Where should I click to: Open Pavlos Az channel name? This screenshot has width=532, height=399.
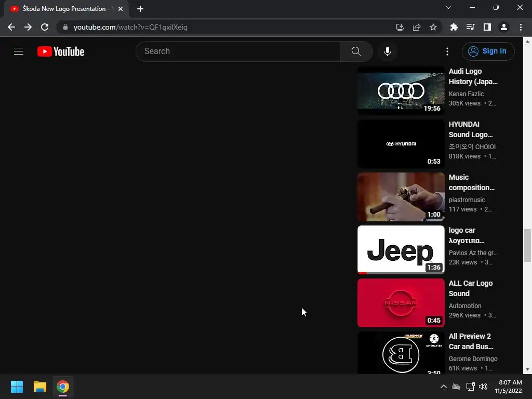click(x=473, y=253)
